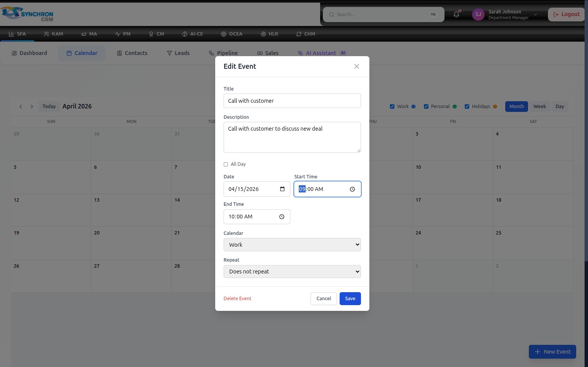Image resolution: width=588 pixels, height=367 pixels.
Task: Go to Leads section
Action: coord(178,53)
